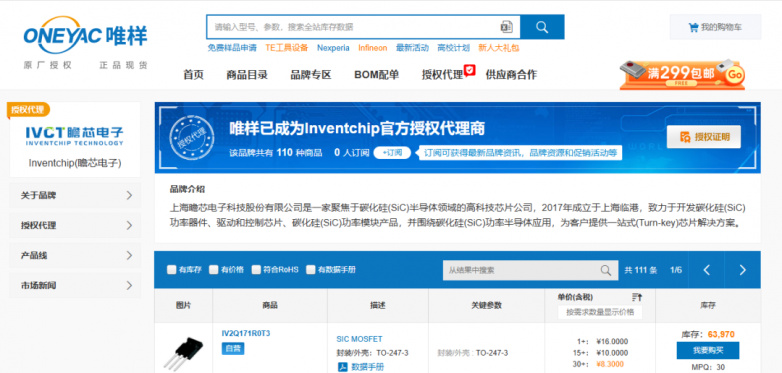This screenshot has height=373, width=782.
Task: Click the shopping cart icon
Action: click(693, 27)
